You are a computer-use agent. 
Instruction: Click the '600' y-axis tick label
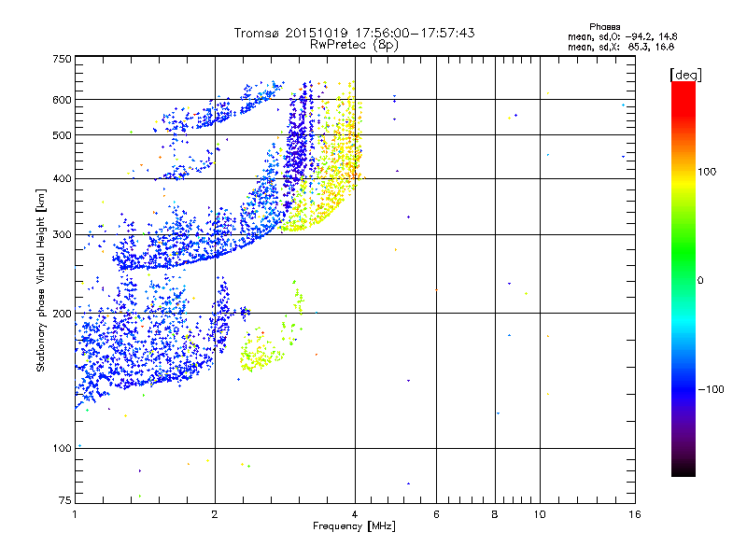tap(62, 100)
